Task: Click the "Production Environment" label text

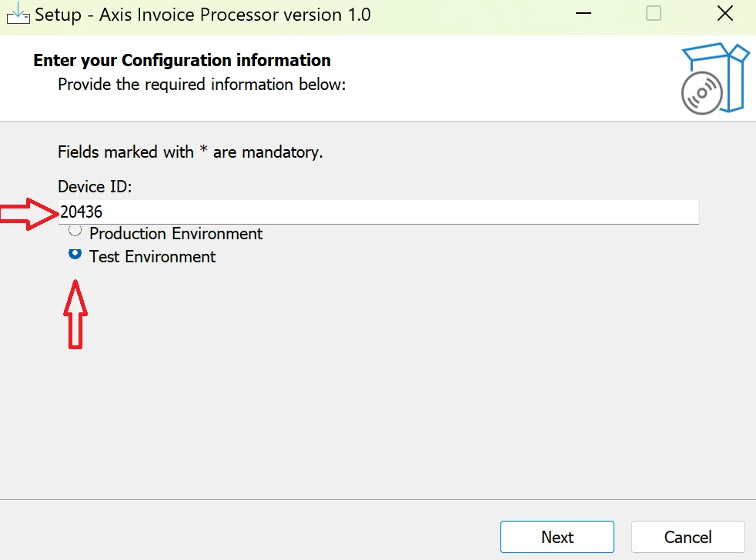Action: [176, 234]
